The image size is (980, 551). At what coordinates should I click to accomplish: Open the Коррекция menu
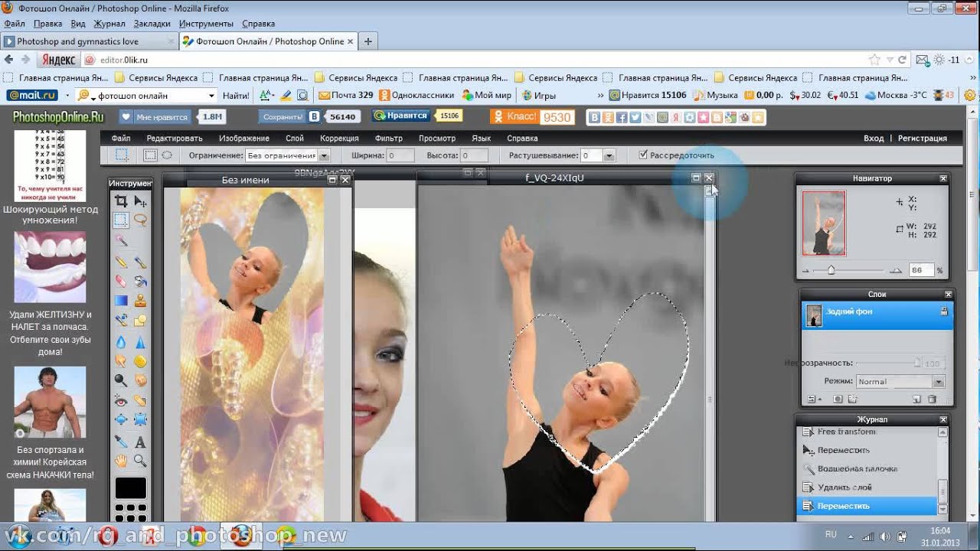pos(339,139)
